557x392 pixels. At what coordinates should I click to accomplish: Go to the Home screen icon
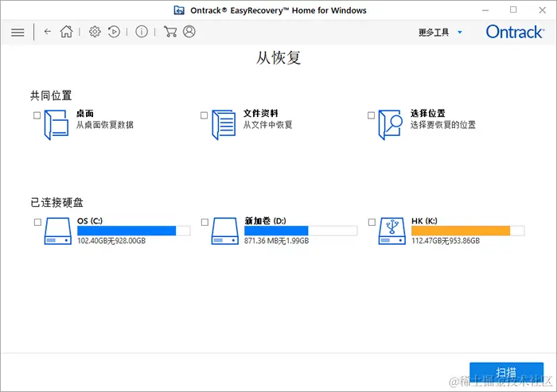coord(66,32)
